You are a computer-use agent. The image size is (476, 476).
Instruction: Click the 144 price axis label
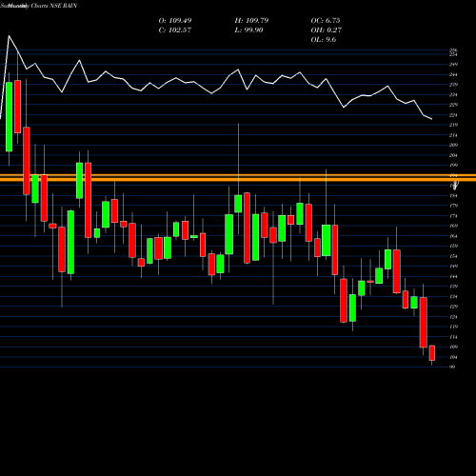pyautogui.click(x=453, y=276)
